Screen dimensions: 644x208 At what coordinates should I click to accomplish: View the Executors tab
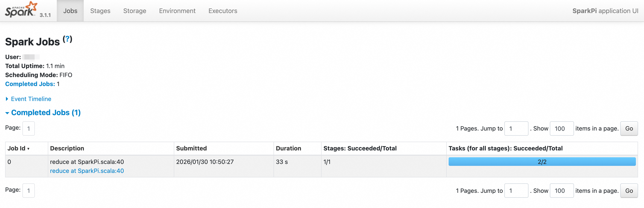[223, 11]
